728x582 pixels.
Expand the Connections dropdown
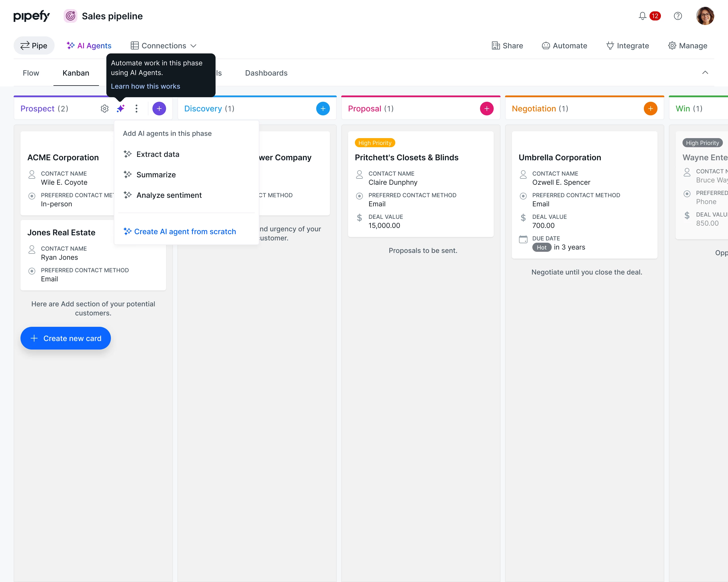coord(164,45)
